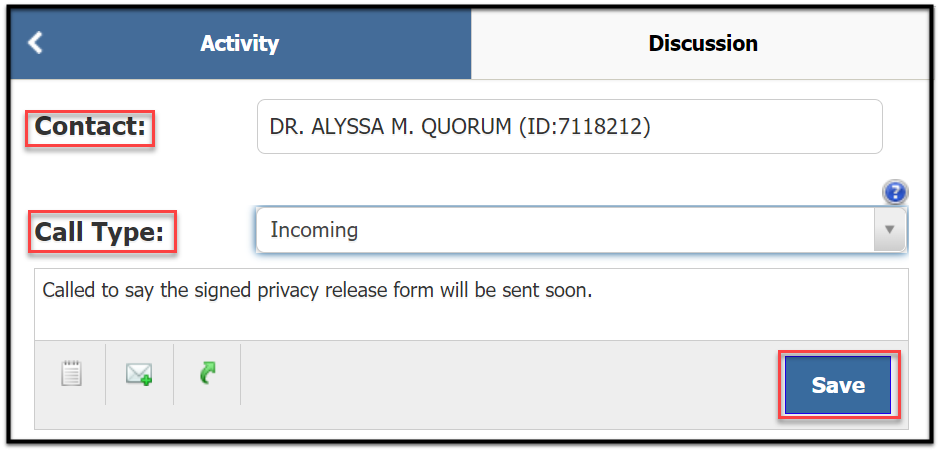Image resolution: width=940 pixels, height=452 pixels.
Task: Click the envelope add-email icon
Action: (x=139, y=374)
